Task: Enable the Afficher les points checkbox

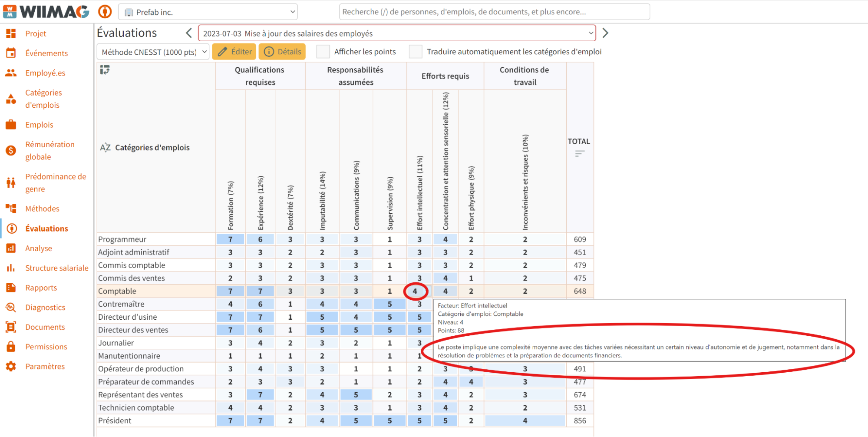Action: pyautogui.click(x=323, y=52)
